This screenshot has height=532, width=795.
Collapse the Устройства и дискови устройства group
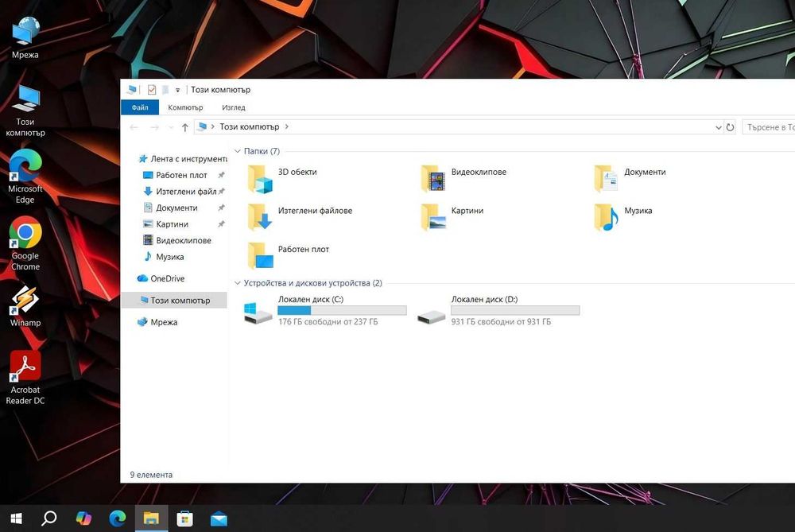tap(237, 283)
